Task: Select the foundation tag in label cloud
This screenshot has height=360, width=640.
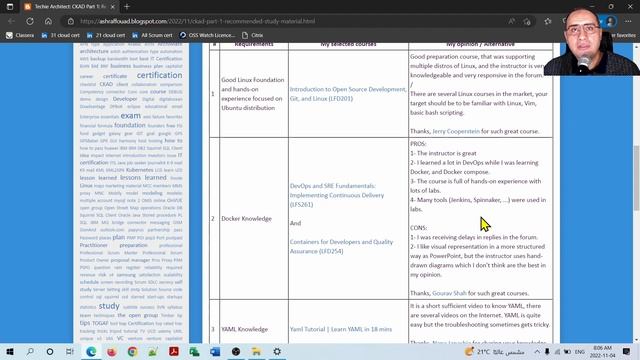Action: click(x=130, y=125)
